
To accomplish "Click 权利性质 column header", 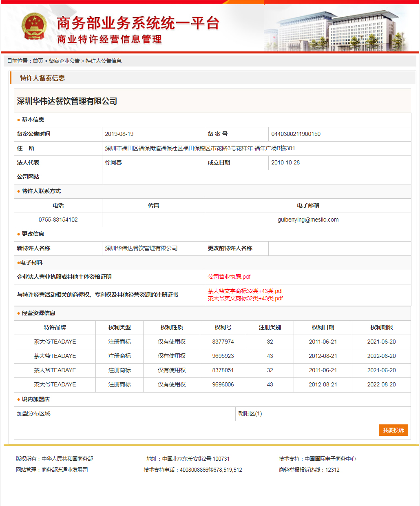I will 172,327.
